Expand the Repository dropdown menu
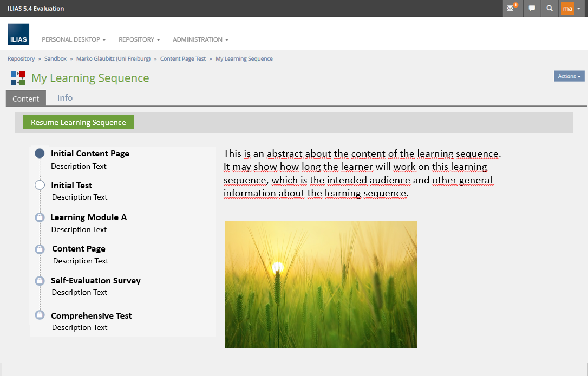This screenshot has height=376, width=588. pos(139,39)
